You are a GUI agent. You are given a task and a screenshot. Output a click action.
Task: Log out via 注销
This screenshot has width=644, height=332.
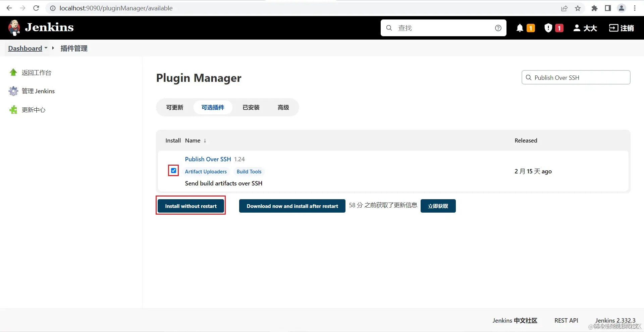pyautogui.click(x=621, y=28)
